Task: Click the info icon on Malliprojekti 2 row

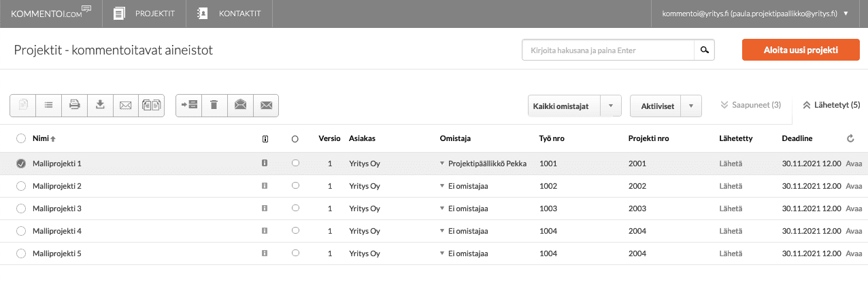Action: point(265,186)
